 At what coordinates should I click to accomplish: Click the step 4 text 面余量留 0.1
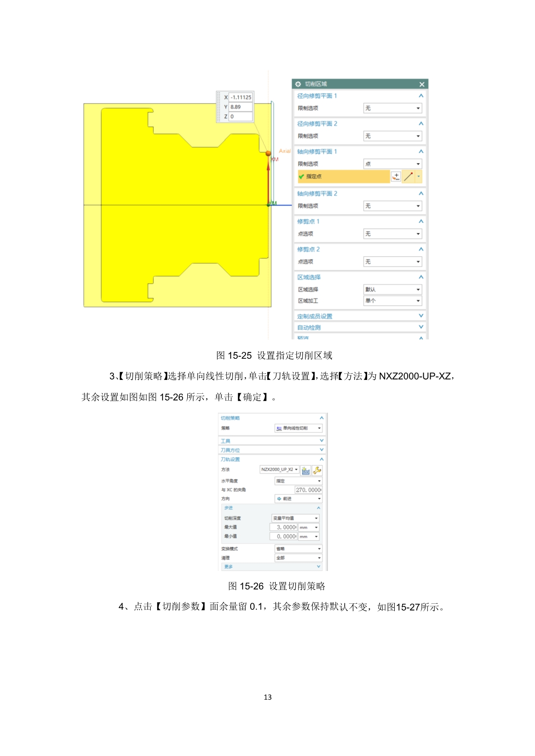(x=236, y=607)
